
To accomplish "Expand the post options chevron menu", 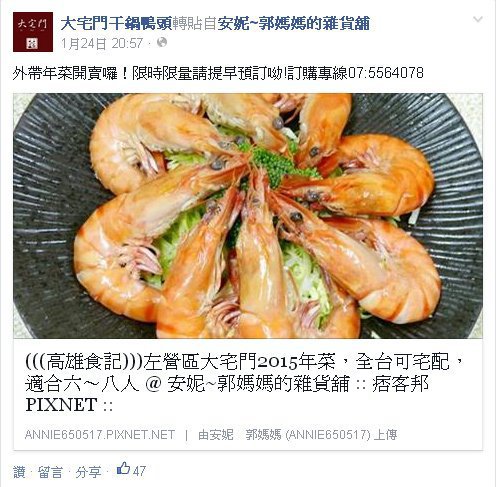I will [478, 19].
